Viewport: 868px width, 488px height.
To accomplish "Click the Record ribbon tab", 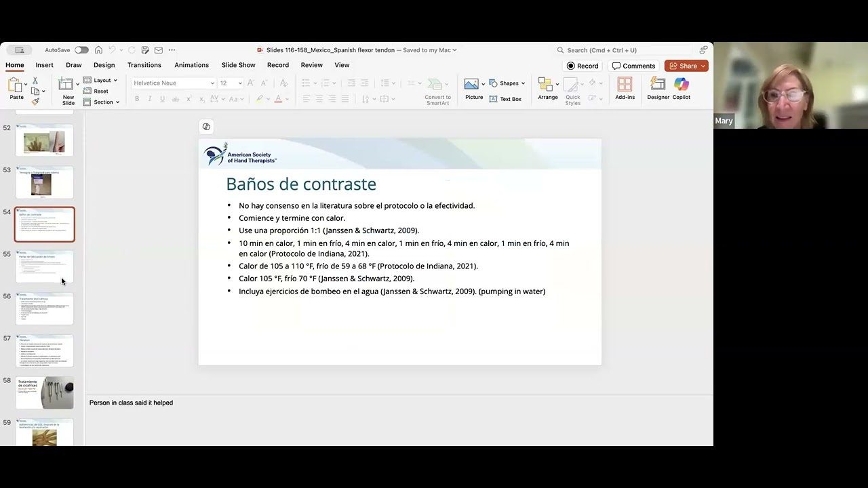I will tap(278, 65).
